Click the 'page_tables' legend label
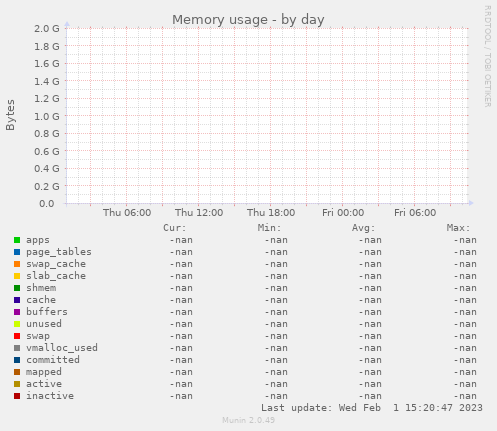The image size is (497, 431). 59,252
